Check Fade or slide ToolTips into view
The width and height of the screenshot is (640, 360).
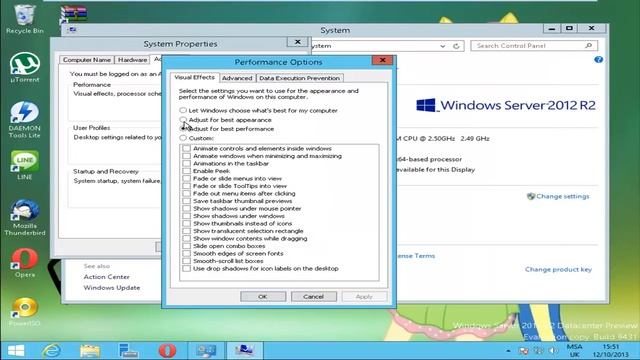click(x=187, y=186)
